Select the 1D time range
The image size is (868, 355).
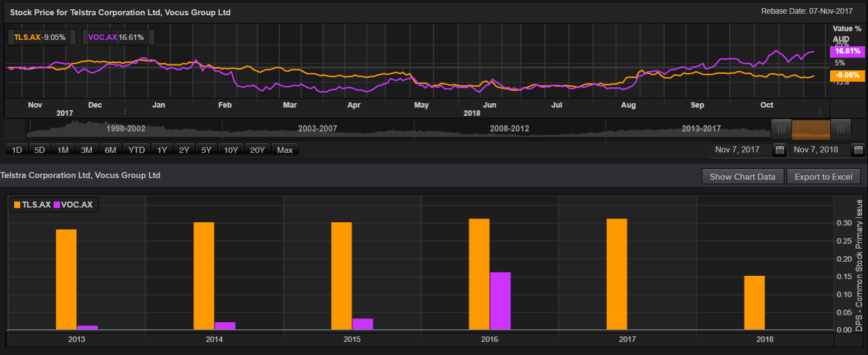click(17, 150)
